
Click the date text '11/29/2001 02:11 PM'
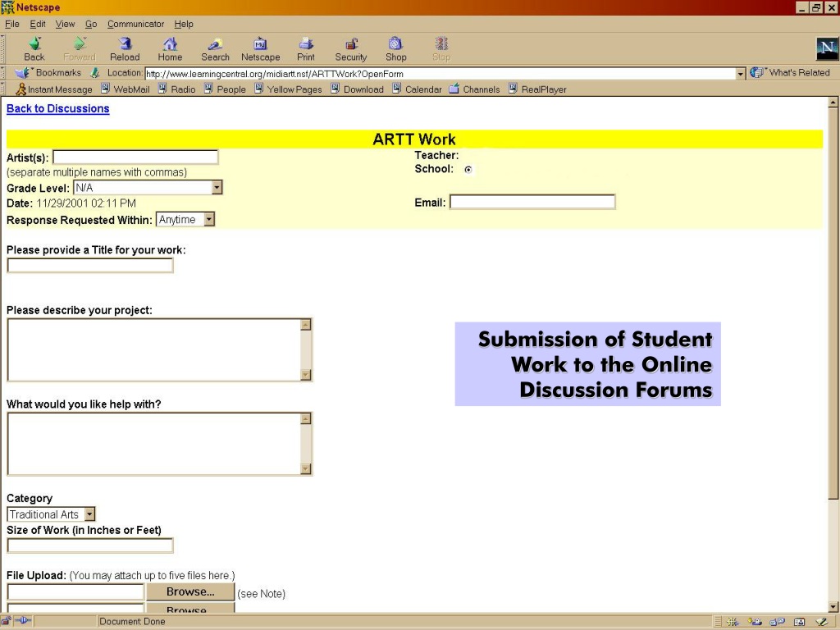pyautogui.click(x=86, y=203)
